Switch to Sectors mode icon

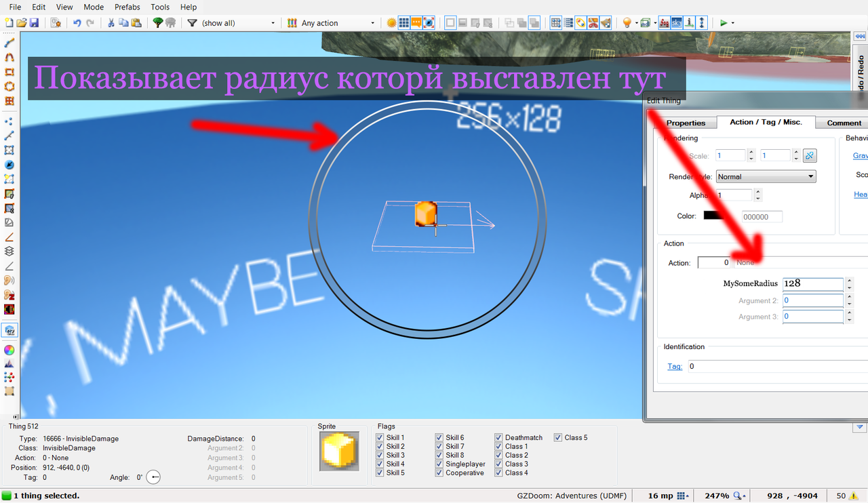[9, 150]
